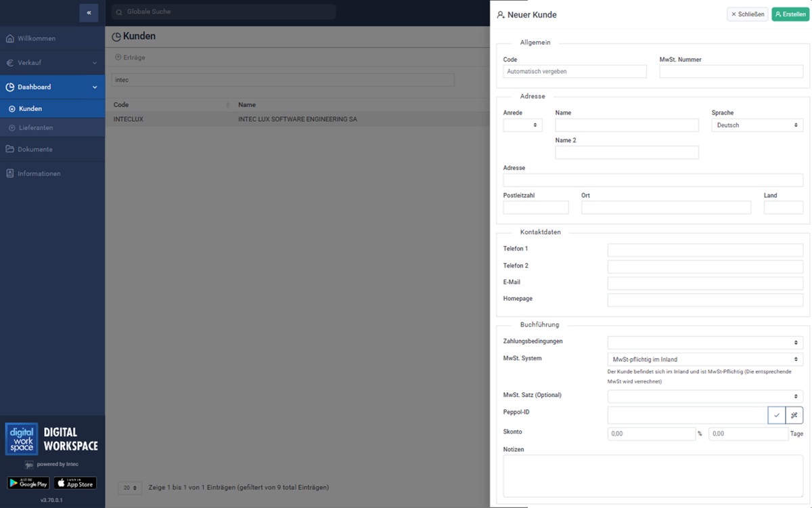Change page size selector showing 20
Screen dimensions: 812x508
(130, 488)
